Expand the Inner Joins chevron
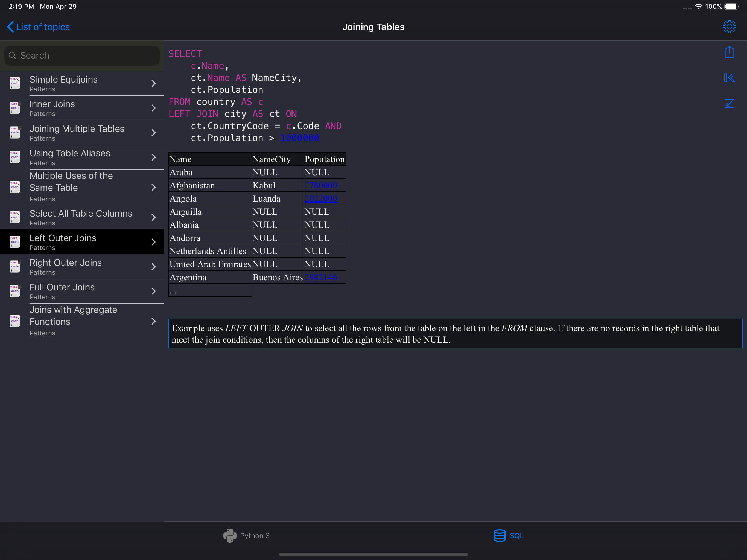This screenshot has height=560, width=747. [x=154, y=108]
